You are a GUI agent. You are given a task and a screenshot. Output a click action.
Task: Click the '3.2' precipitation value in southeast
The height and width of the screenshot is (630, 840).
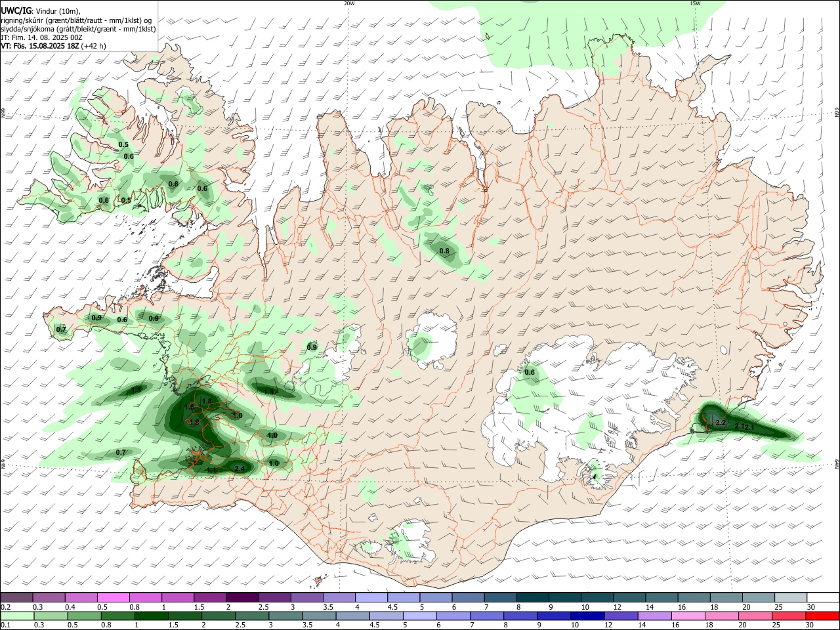720,423
